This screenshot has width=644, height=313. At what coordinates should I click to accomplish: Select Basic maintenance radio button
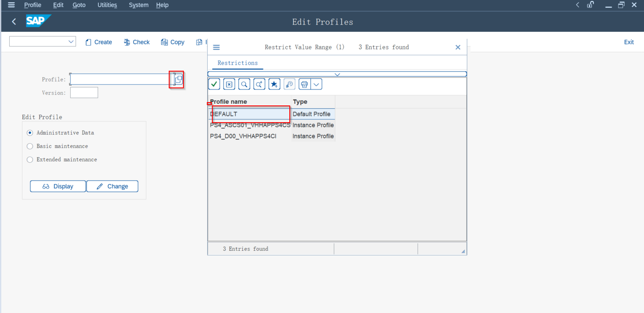tap(30, 146)
